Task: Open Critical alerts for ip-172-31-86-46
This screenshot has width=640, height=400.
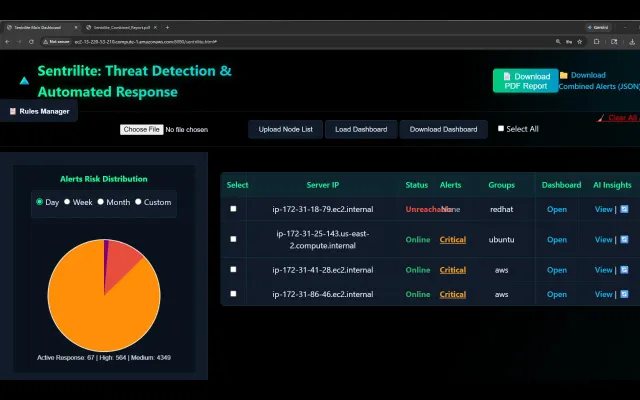Action: 453,294
